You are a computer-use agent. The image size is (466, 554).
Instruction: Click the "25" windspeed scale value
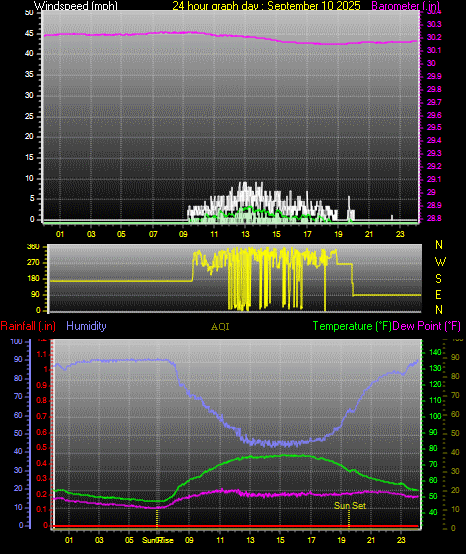pyautogui.click(x=30, y=116)
